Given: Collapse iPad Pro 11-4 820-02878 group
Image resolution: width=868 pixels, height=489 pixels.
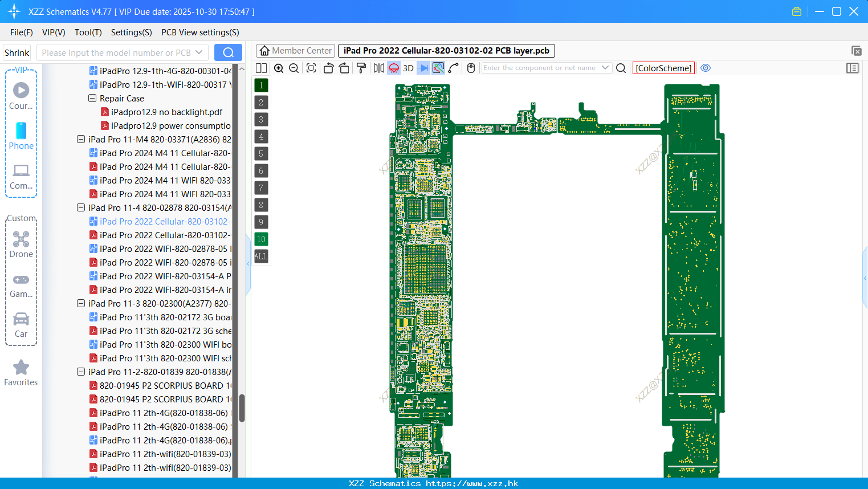Looking at the screenshot, I should point(81,207).
